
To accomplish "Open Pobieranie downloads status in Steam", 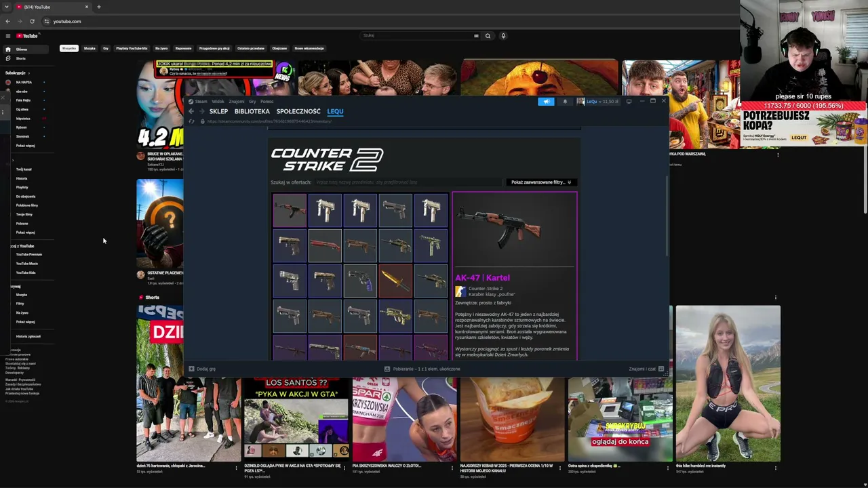I will [x=422, y=369].
